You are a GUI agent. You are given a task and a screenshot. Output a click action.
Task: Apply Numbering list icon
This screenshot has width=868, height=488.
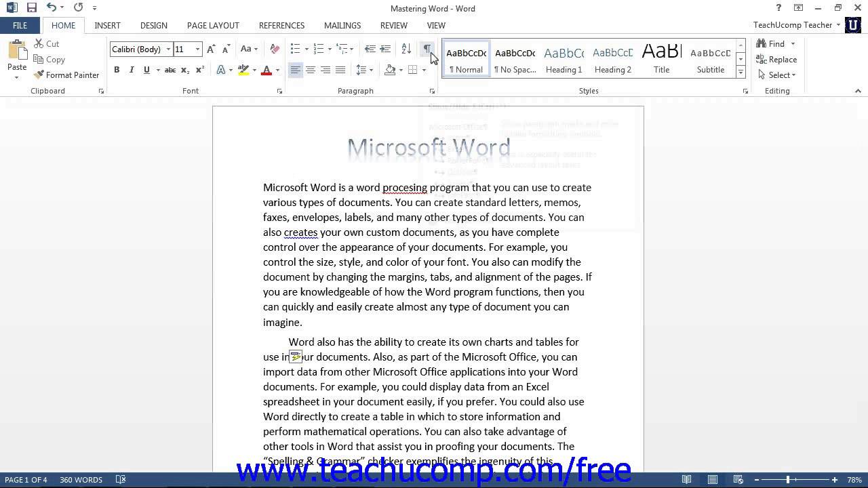pyautogui.click(x=319, y=49)
